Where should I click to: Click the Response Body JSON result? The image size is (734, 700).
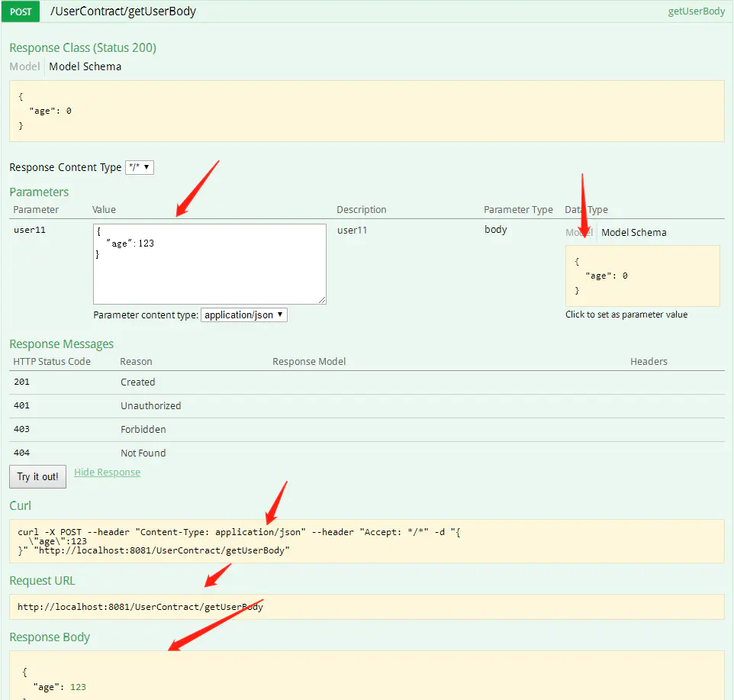click(367, 676)
